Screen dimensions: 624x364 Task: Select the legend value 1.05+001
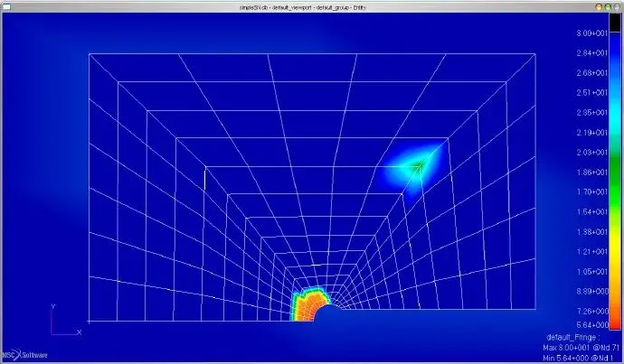(591, 271)
